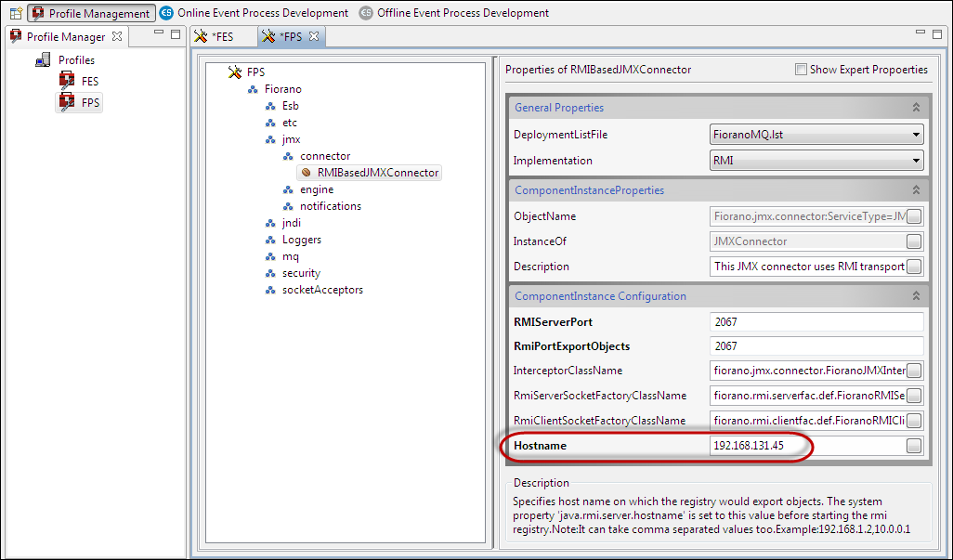This screenshot has height=560, width=953.
Task: Collapse the ComponentInstance Configuration section
Action: 916,296
